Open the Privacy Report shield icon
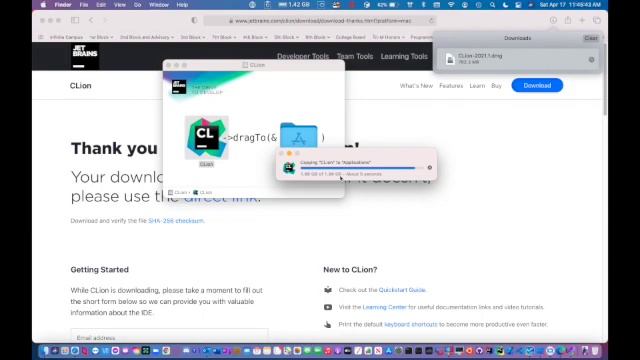Viewport: 640px width, 360px height. click(194, 20)
